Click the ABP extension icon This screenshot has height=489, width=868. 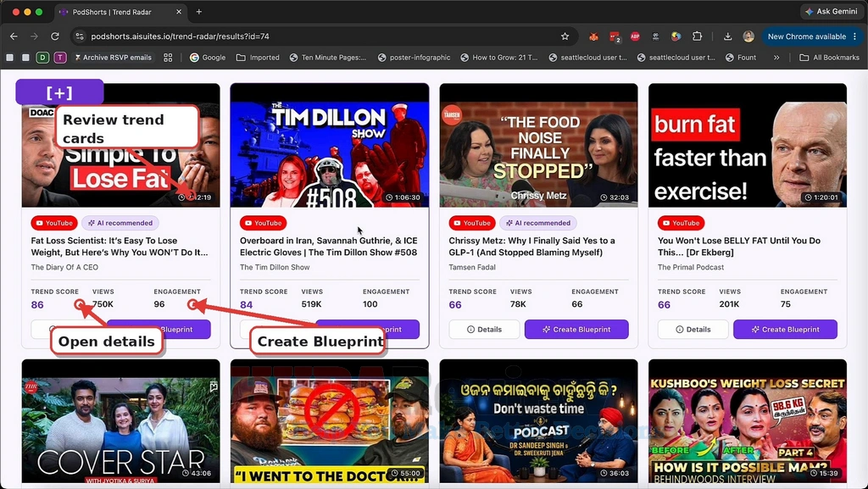coord(635,36)
